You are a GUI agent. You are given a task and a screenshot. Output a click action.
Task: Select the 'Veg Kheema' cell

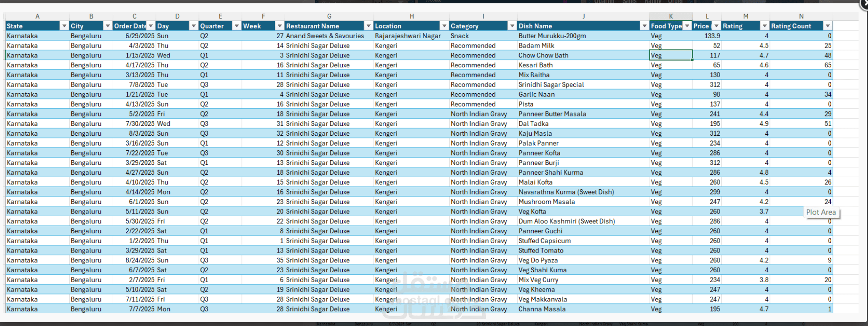point(583,290)
